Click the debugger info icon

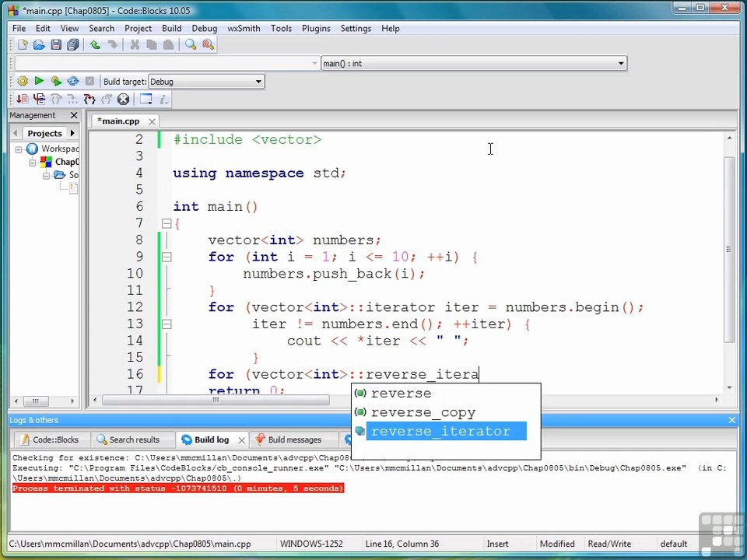click(163, 99)
